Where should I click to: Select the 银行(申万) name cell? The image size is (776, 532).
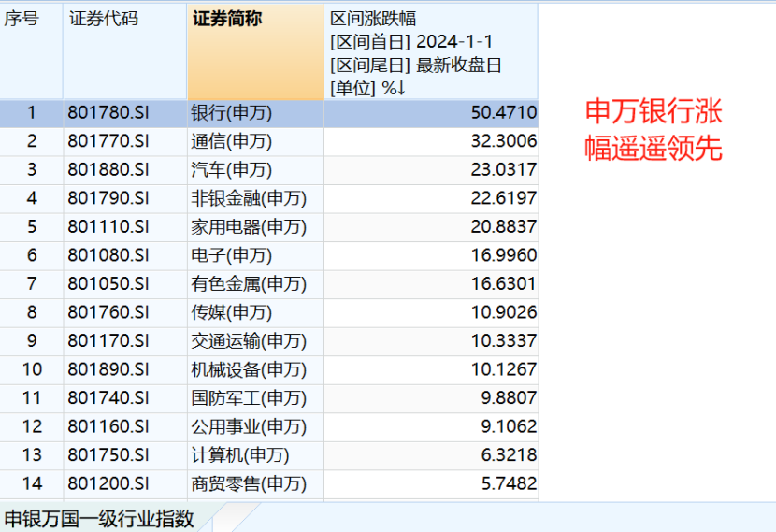pyautogui.click(x=255, y=113)
